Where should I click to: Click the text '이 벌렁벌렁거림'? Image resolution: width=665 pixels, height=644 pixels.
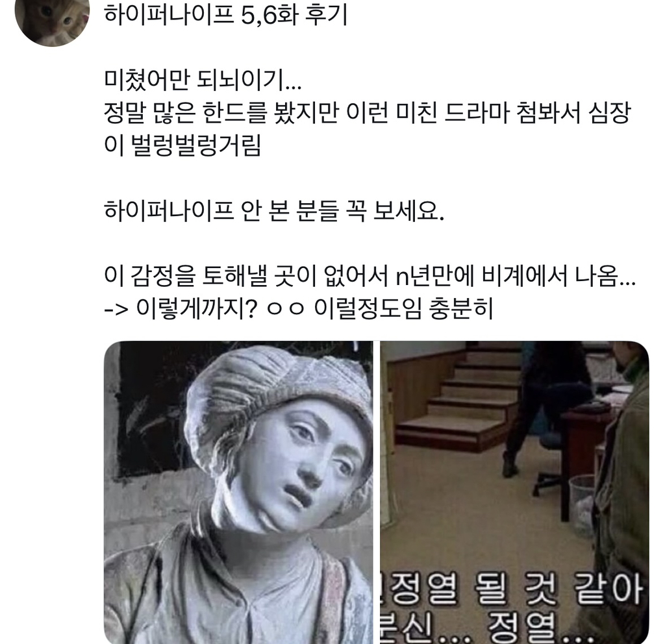coord(182,145)
